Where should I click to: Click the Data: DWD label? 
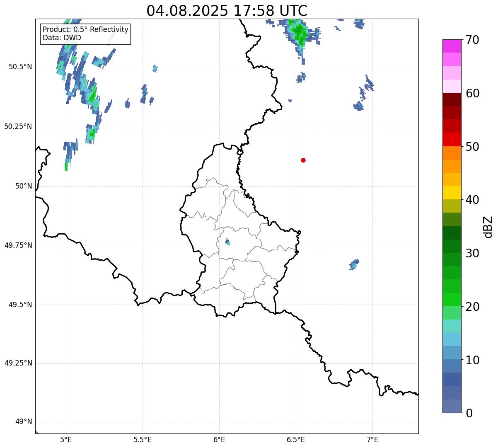click(62, 38)
